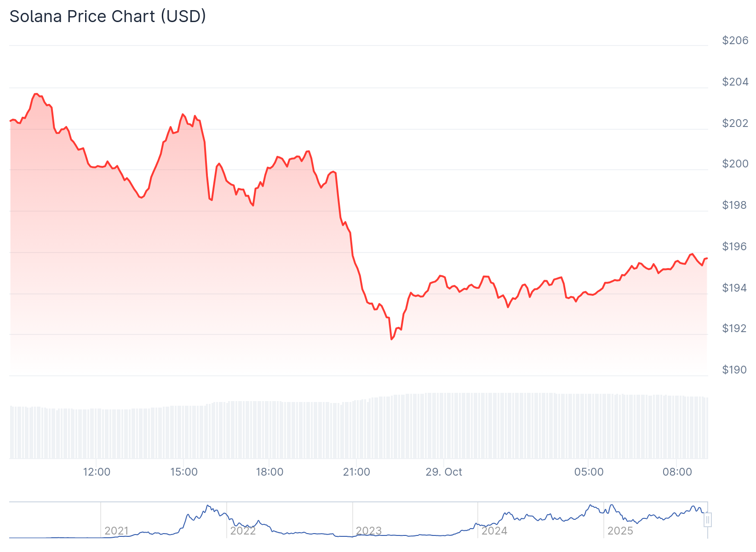Click the 2025 label in navigator
This screenshot has width=756, height=552.
click(x=620, y=531)
